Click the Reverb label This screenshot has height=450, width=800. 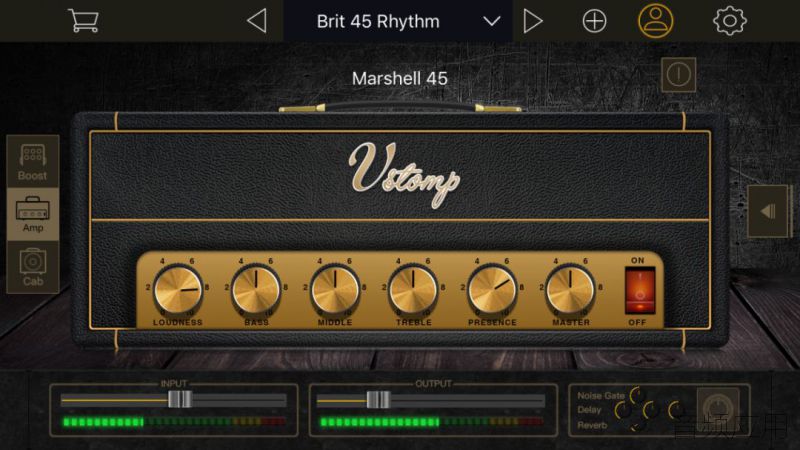tap(592, 425)
